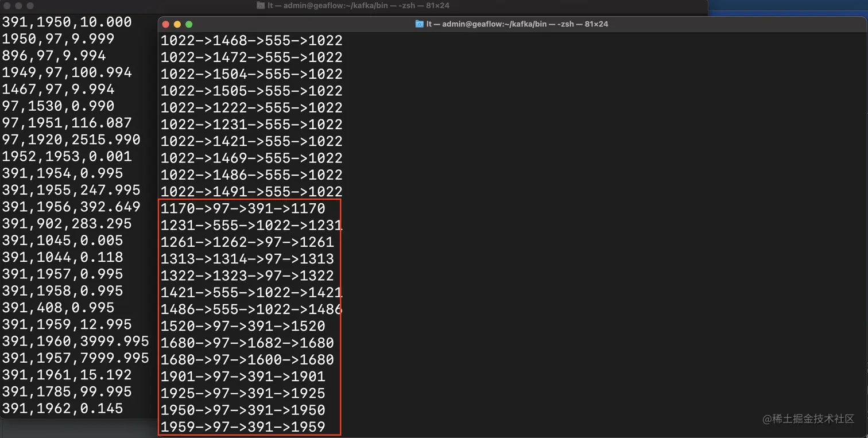The height and width of the screenshot is (438, 868).
Task: Select line '1022->1468->555->1022' in front terminal
Action: pos(251,41)
